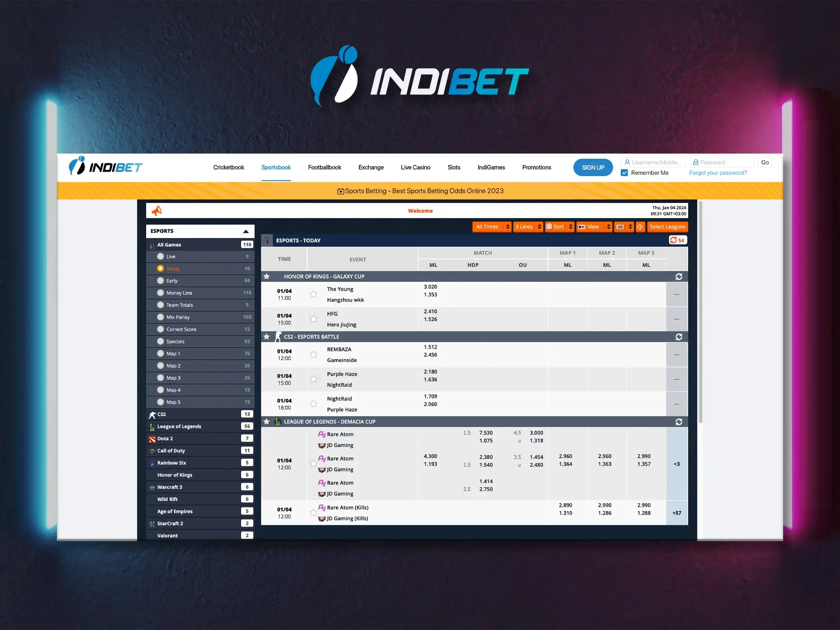Click Forgot your password link
The height and width of the screenshot is (630, 840).
tap(717, 173)
